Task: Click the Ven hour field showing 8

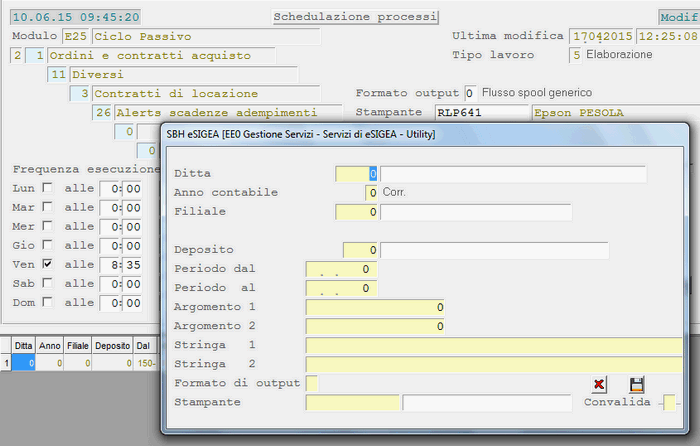Action: tap(111, 265)
